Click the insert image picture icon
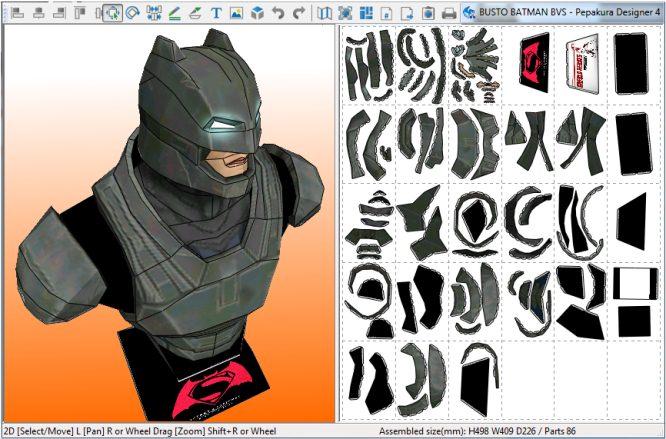The image size is (666, 439). (x=236, y=13)
